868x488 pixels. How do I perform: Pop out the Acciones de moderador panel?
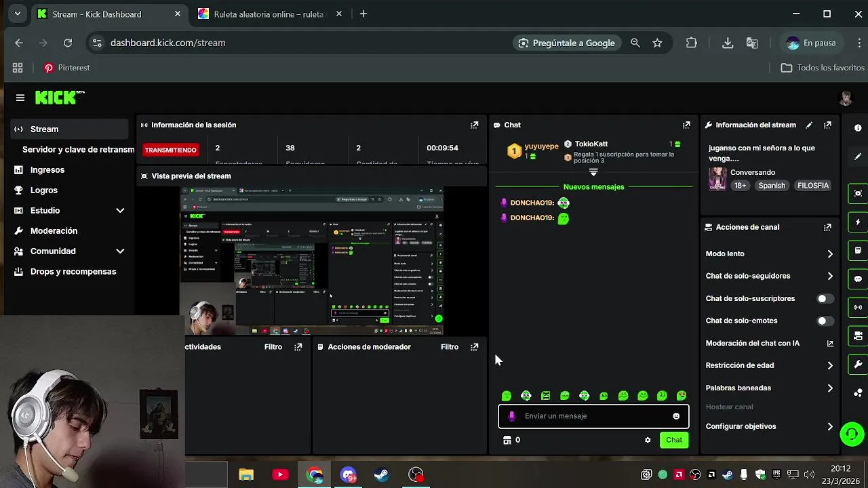475,346
